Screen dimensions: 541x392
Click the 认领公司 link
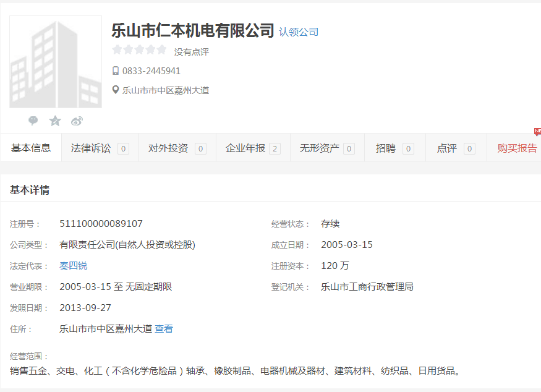[299, 32]
